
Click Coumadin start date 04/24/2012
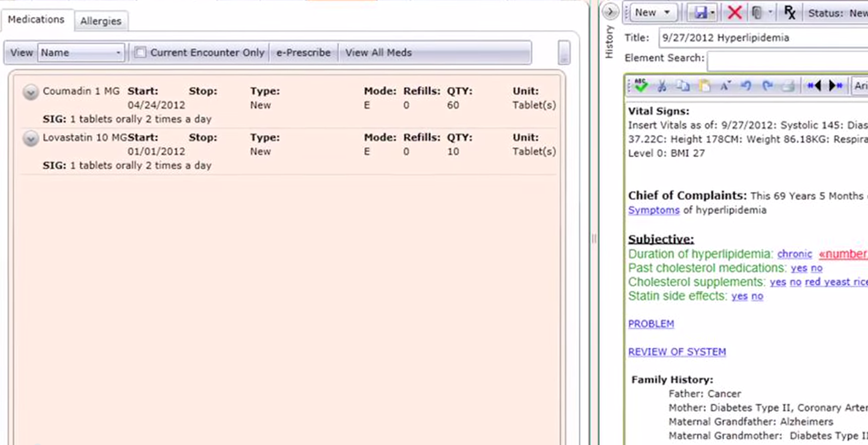156,105
